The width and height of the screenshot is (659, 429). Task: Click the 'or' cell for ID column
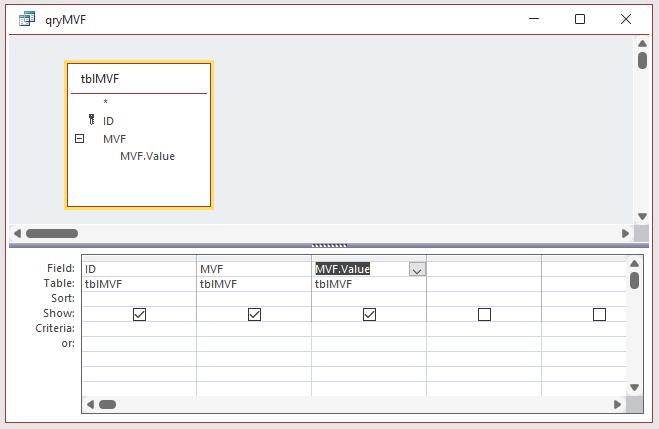click(x=139, y=344)
